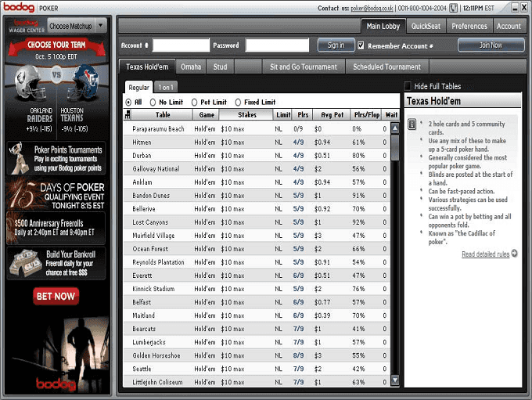The height and width of the screenshot is (400, 532).
Task: Click the Sign in button
Action: 336,45
